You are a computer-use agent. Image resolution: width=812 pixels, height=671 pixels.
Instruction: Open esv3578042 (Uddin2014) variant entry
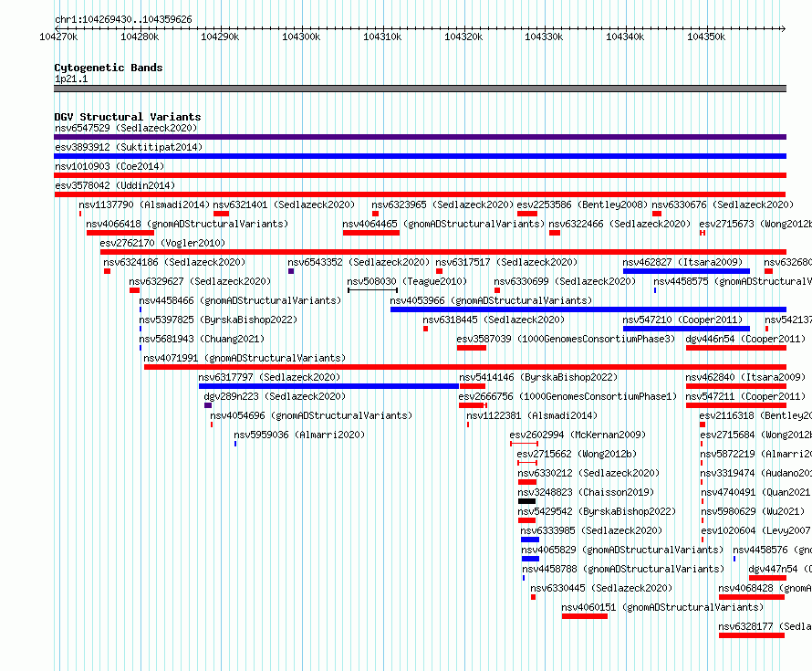tap(115, 185)
